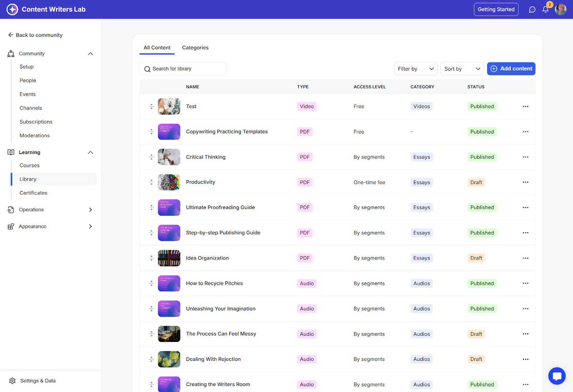Select the All Content tab
573x392 pixels.
[x=157, y=48]
